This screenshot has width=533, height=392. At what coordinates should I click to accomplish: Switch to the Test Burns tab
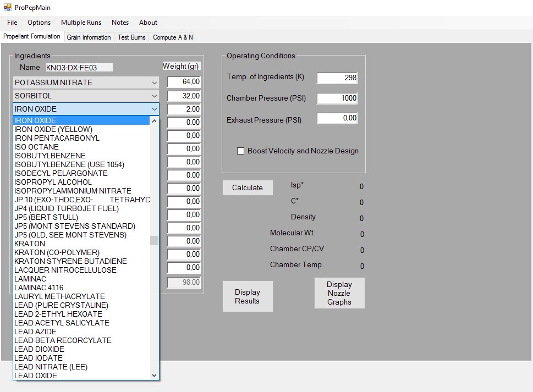click(x=131, y=37)
